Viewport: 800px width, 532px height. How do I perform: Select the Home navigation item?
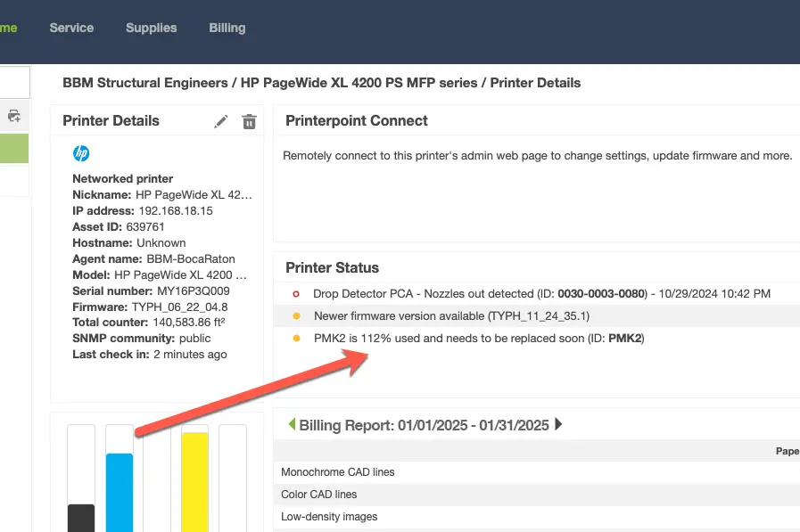point(7,28)
